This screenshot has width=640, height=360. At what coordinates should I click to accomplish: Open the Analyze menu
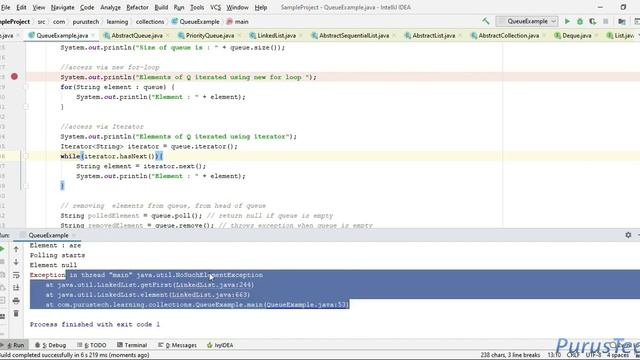pos(110,7)
